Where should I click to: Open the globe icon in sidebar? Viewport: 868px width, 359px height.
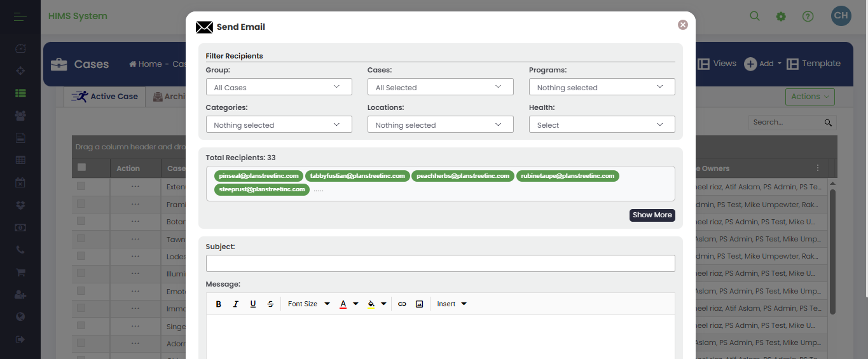[20, 316]
